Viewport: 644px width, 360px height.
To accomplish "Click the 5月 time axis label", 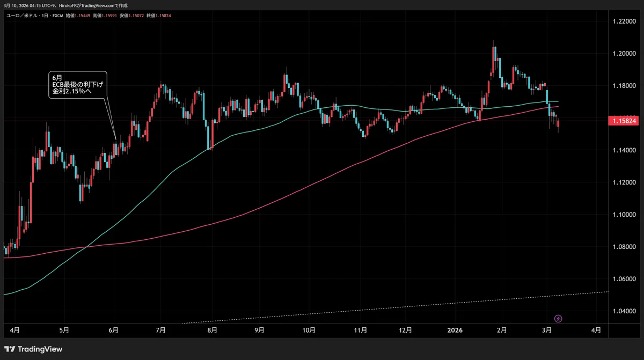I will pos(64,330).
